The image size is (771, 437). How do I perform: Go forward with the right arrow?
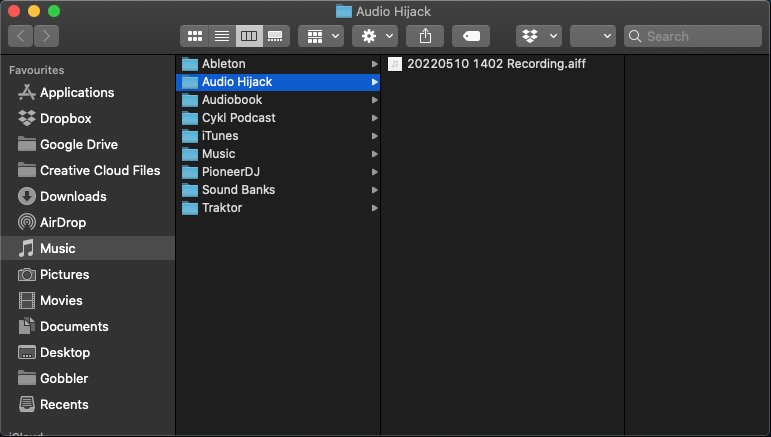tap(46, 36)
